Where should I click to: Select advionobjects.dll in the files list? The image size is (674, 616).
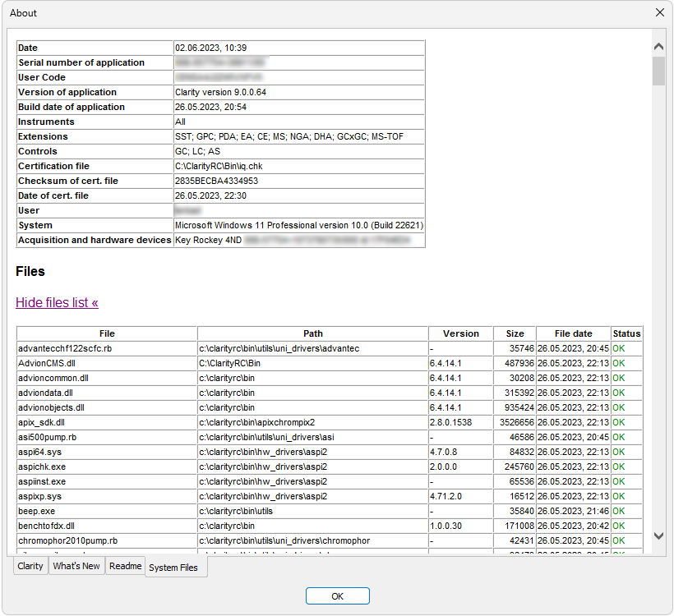[51, 407]
